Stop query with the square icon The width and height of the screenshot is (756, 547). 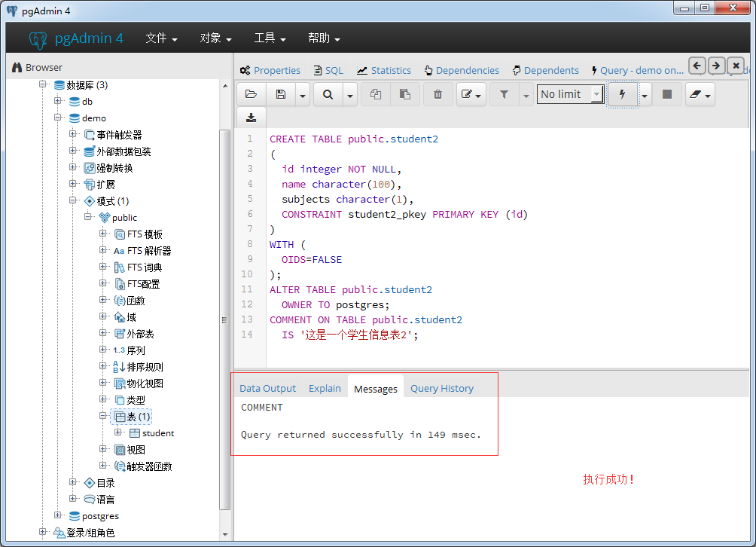(667, 94)
